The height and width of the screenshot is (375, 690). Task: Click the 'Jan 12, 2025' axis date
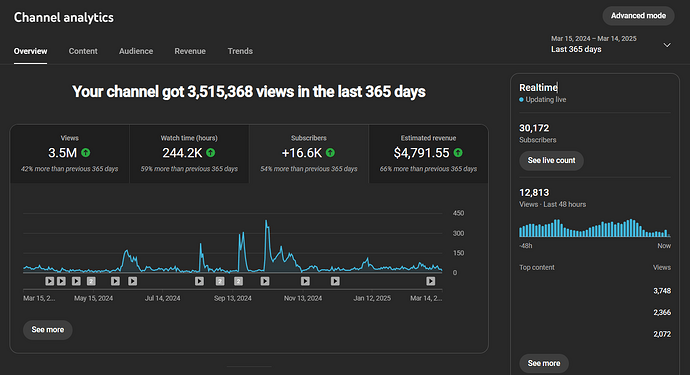[372, 298]
